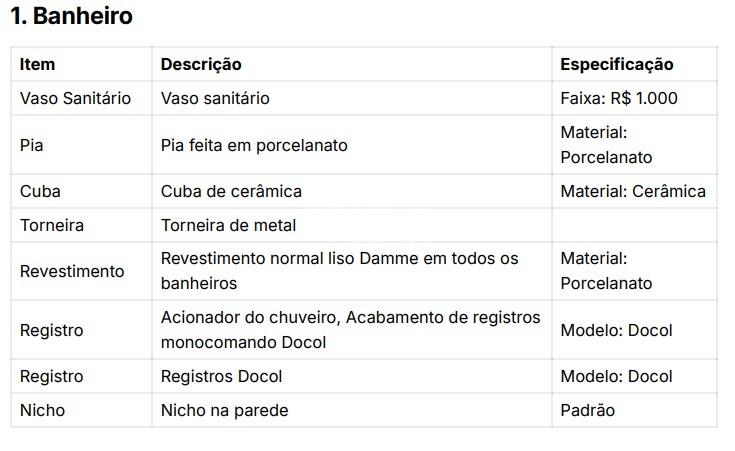Click the "Pia" item cell
This screenshot has height=451, width=735.
click(32, 145)
